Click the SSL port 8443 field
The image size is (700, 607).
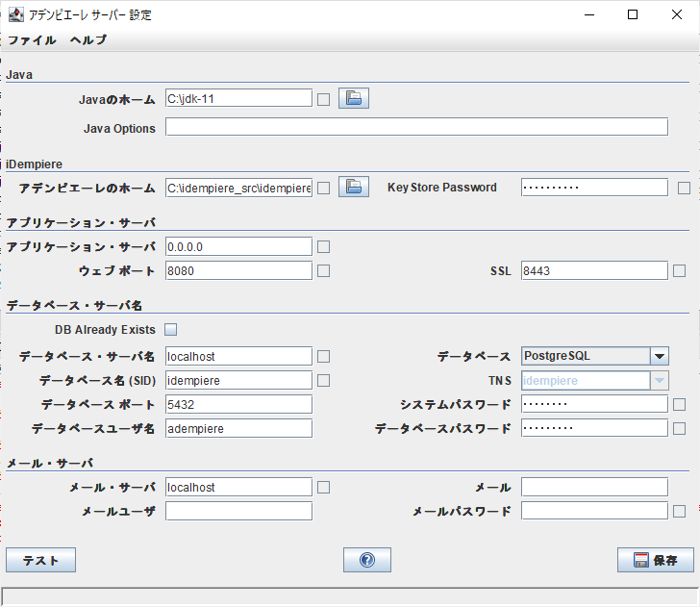tap(594, 270)
